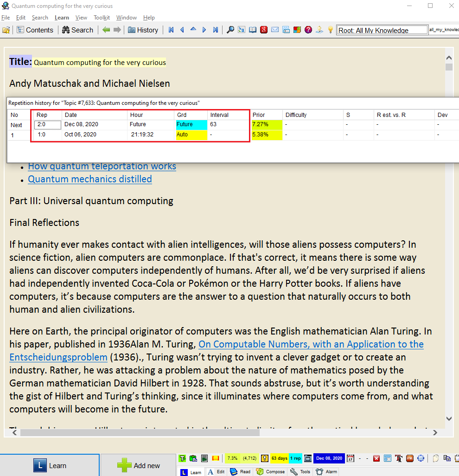Screen dimensions: 459x476
Task: Click the yellow light bulb status icon
Action: pyautogui.click(x=265, y=458)
